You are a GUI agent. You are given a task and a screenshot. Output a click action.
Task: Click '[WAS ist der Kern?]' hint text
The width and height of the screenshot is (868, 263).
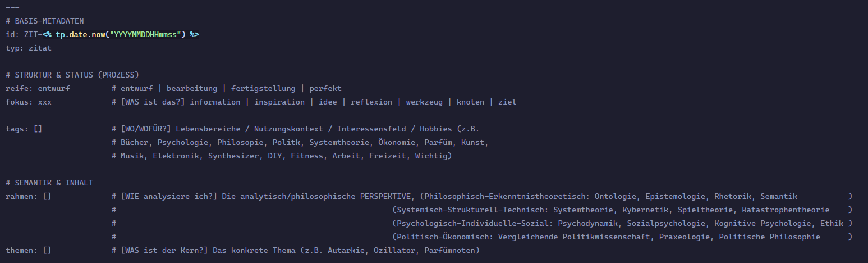(x=164, y=250)
